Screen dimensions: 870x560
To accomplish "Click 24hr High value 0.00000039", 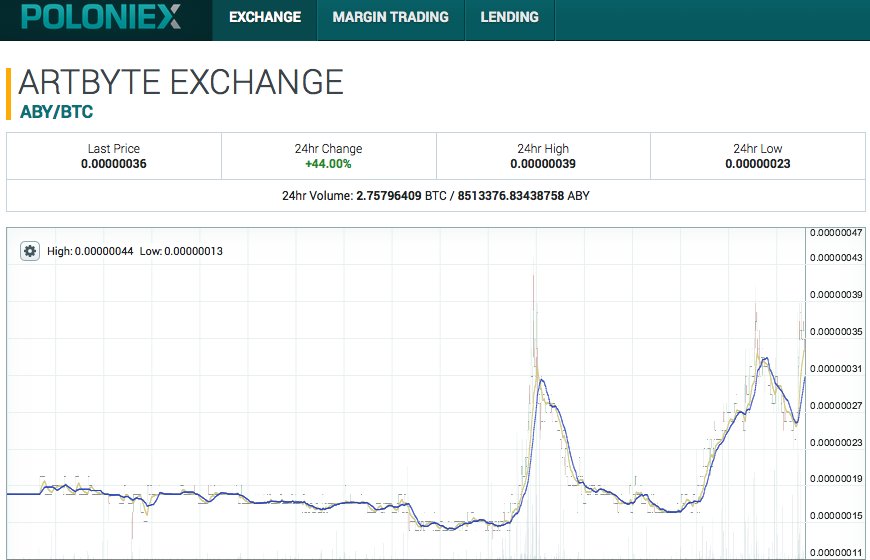I will coord(543,164).
